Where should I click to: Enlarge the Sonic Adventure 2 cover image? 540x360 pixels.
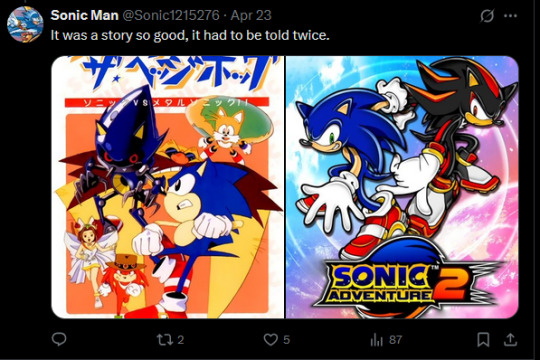tap(402, 187)
